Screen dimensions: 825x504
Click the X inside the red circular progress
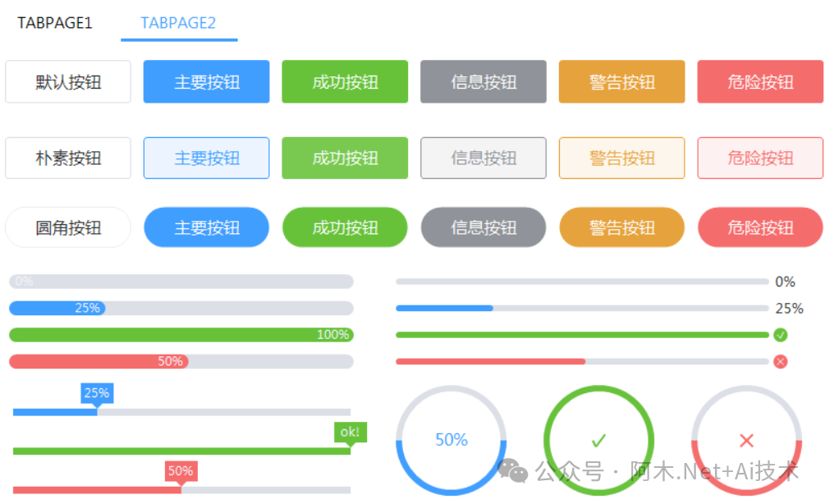tap(746, 440)
